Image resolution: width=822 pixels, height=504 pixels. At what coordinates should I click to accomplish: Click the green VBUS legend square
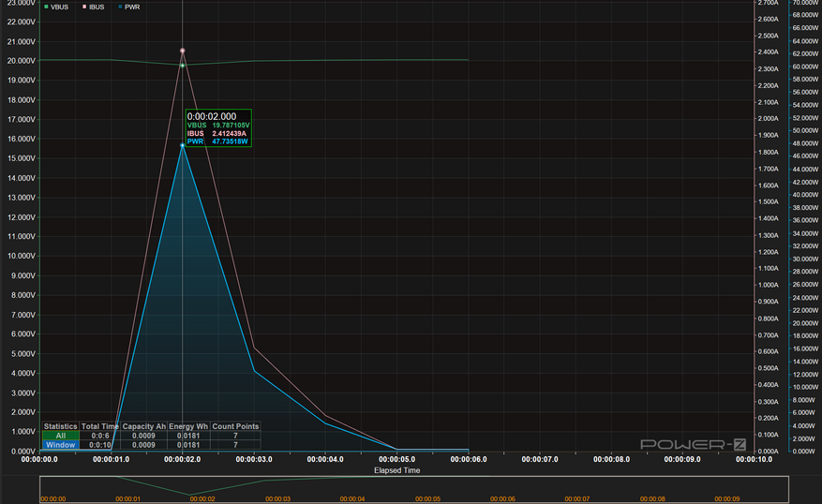(47, 7)
